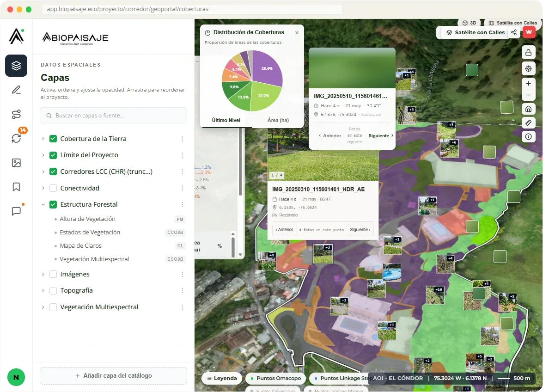Enable the Conectividad layer checkbox
Viewport: 543px width, 392px height.
click(x=53, y=188)
